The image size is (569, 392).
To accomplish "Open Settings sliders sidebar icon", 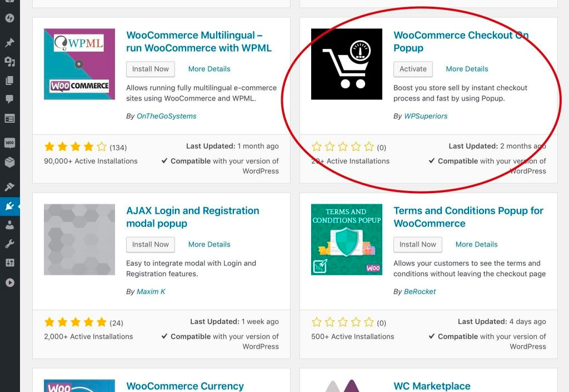I will tap(10, 263).
